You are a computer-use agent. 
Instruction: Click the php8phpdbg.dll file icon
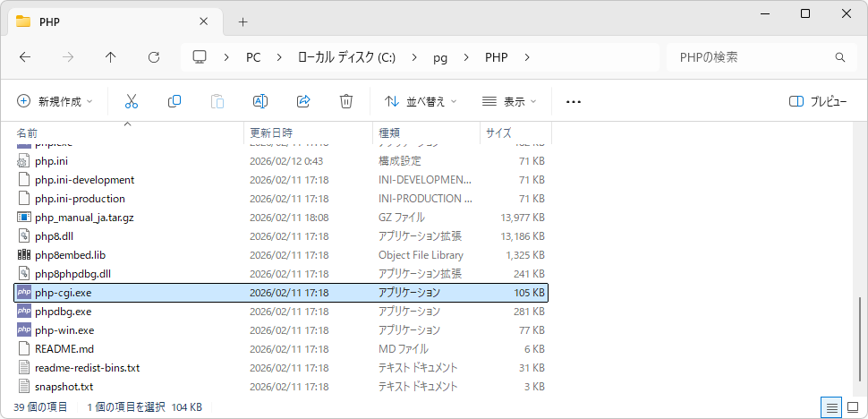23,273
